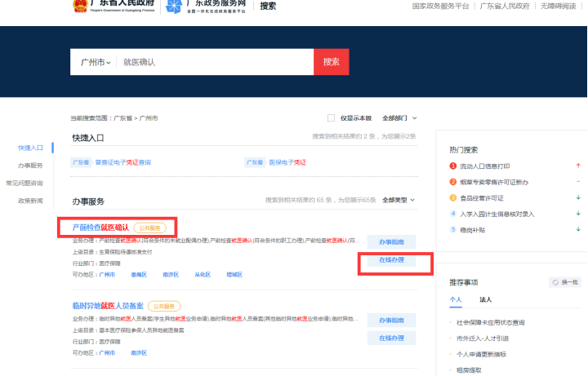Click the red 搜索 button

point(332,62)
